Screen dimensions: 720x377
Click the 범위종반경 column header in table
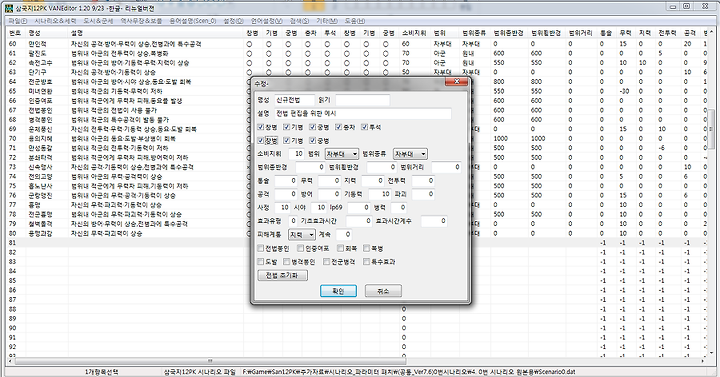(x=508, y=33)
